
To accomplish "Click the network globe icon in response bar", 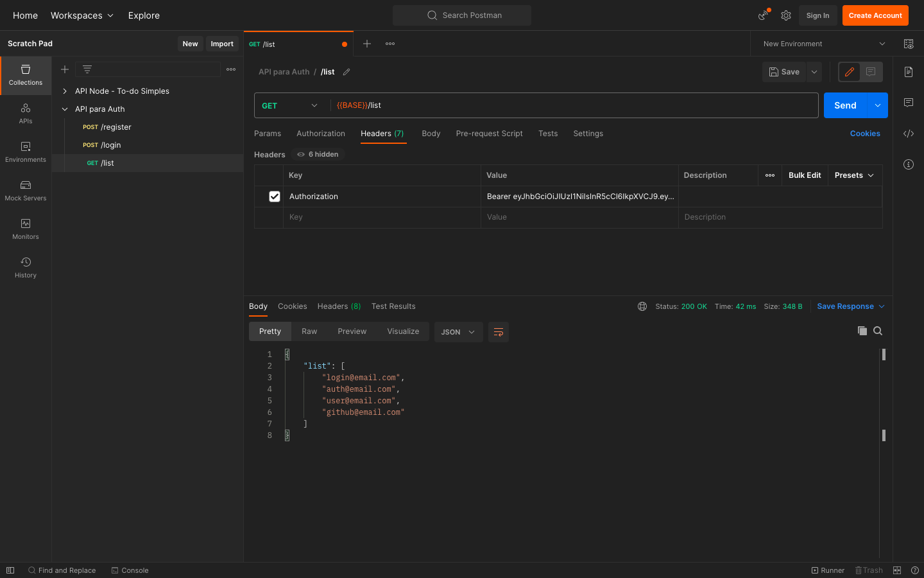I will coord(642,306).
